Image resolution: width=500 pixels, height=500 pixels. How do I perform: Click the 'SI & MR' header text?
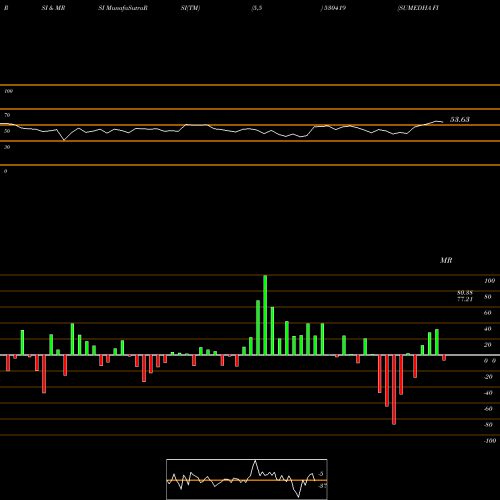click(53, 8)
